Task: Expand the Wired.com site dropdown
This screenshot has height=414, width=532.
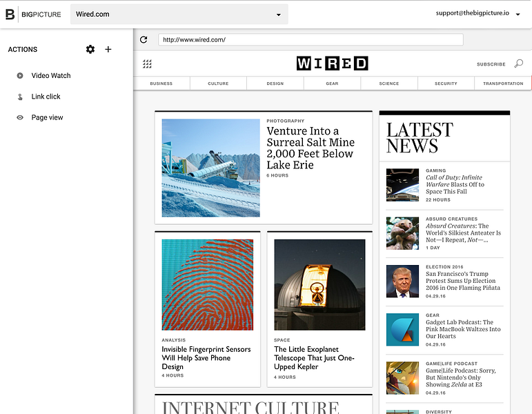Action: click(x=179, y=14)
